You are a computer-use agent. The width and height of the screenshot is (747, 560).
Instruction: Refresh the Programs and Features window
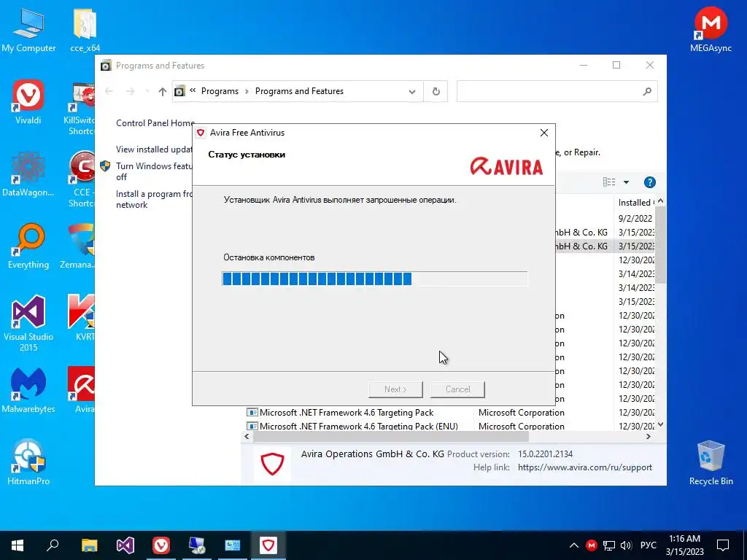436,91
